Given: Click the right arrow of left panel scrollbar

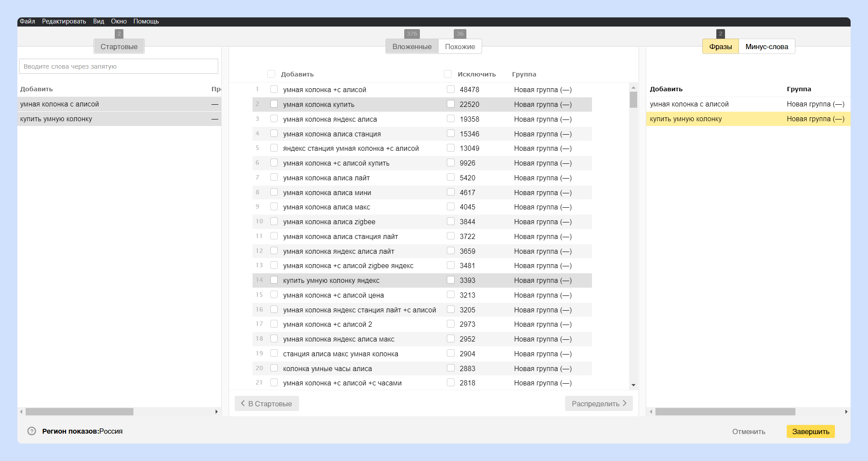Looking at the screenshot, I should 216,411.
